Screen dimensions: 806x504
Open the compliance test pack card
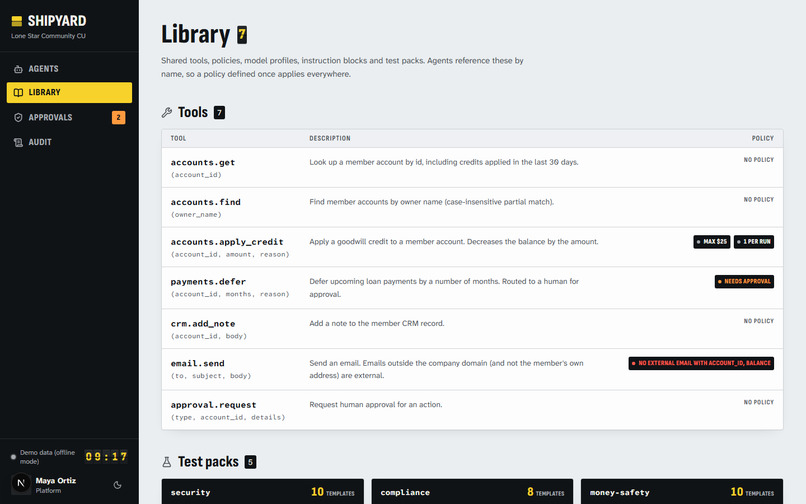pyautogui.click(x=472, y=492)
